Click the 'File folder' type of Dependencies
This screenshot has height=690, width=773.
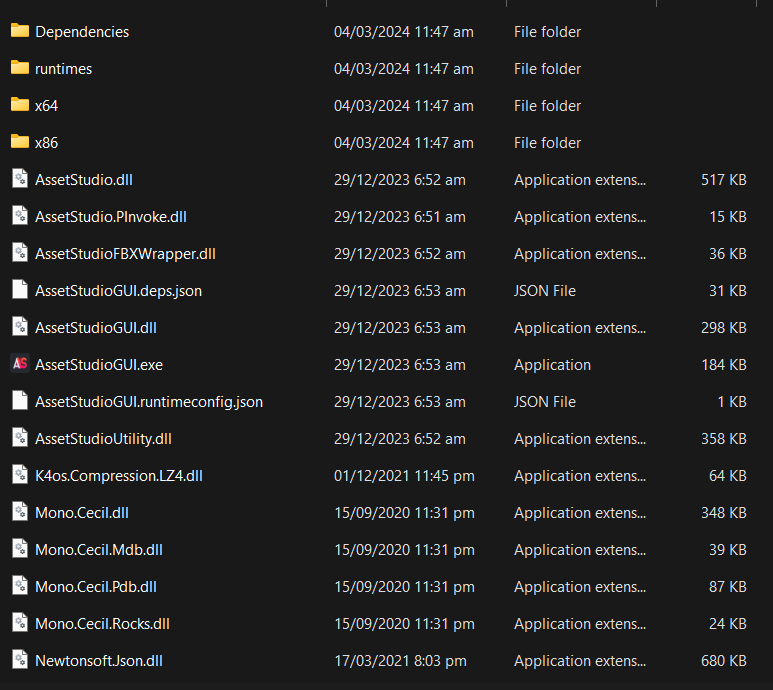click(x=547, y=32)
